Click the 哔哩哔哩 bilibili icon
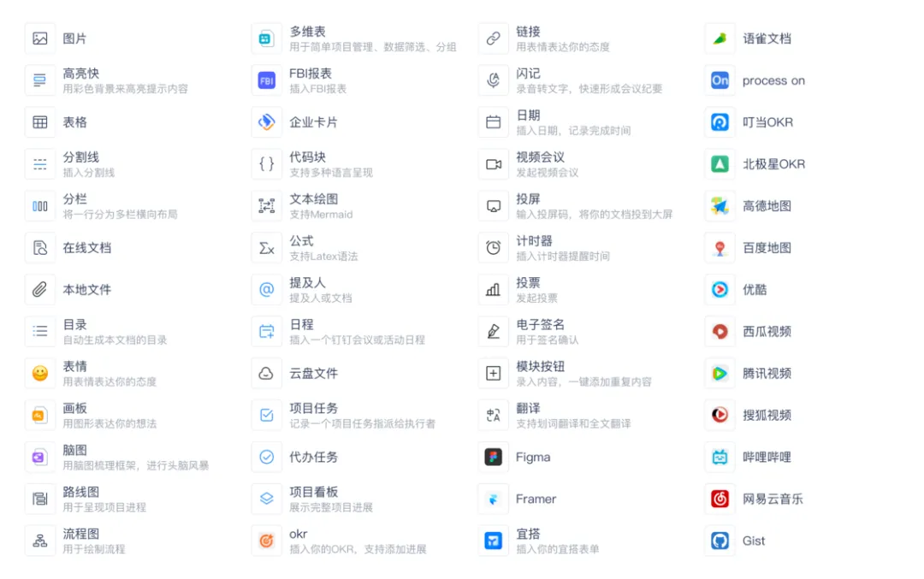The image size is (924, 579). point(720,457)
